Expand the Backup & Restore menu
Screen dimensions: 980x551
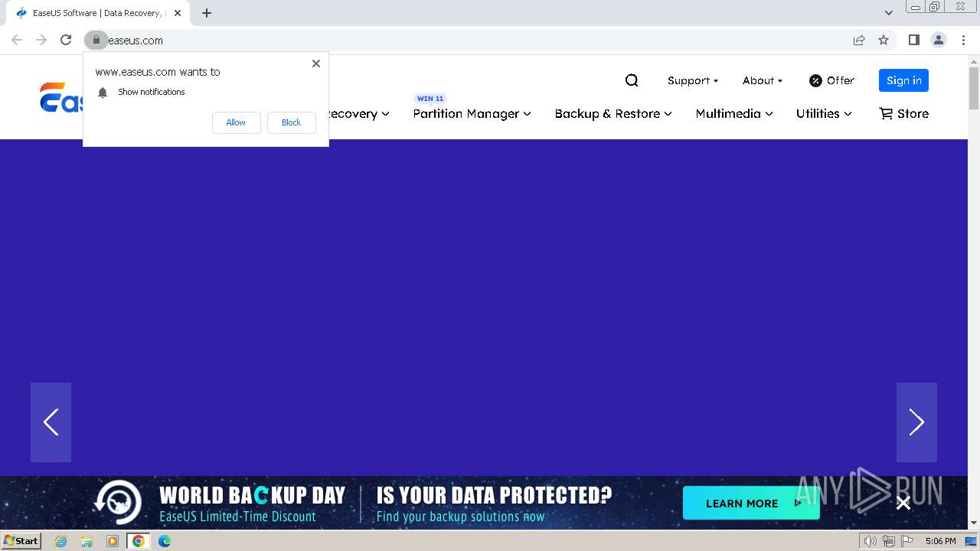[x=613, y=113]
